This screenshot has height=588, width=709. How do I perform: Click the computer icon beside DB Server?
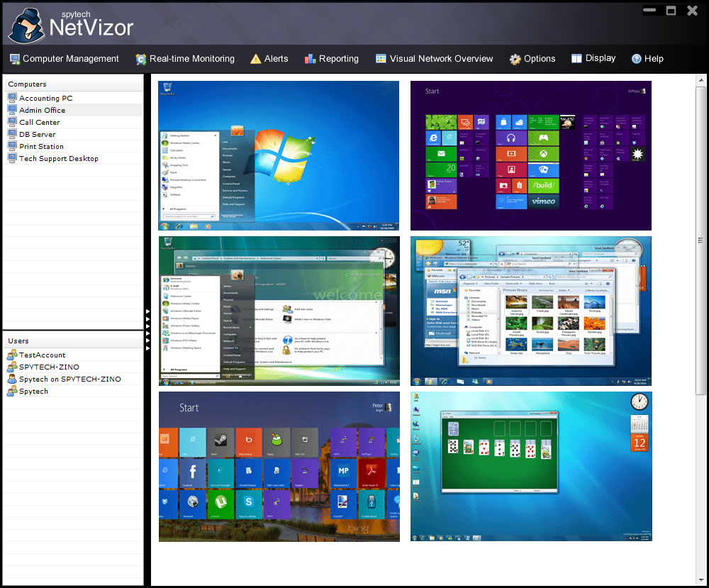12,134
